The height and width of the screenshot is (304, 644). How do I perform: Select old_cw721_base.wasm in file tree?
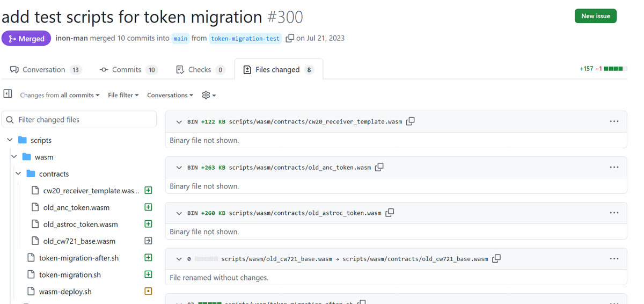click(79, 241)
